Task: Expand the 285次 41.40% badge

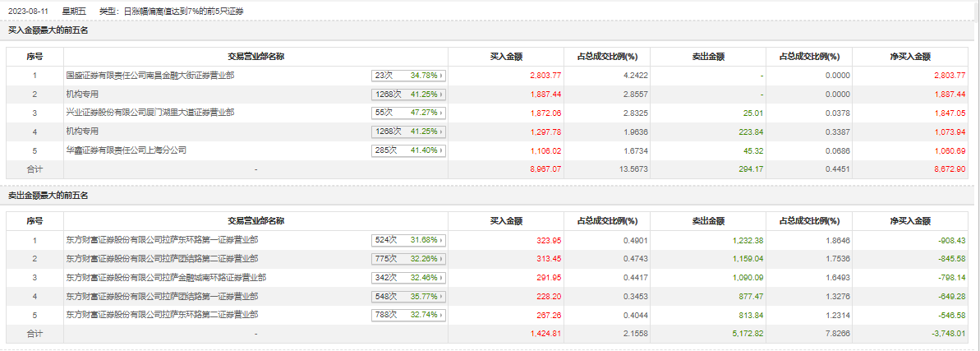Action: coord(408,150)
